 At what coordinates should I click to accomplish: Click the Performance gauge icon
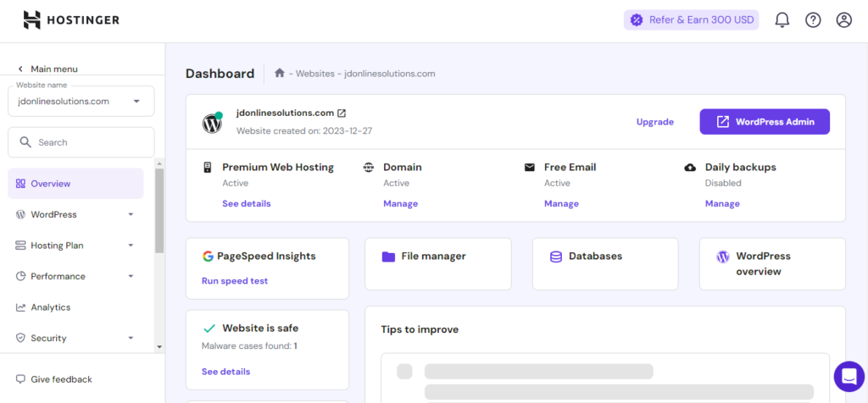tap(20, 276)
